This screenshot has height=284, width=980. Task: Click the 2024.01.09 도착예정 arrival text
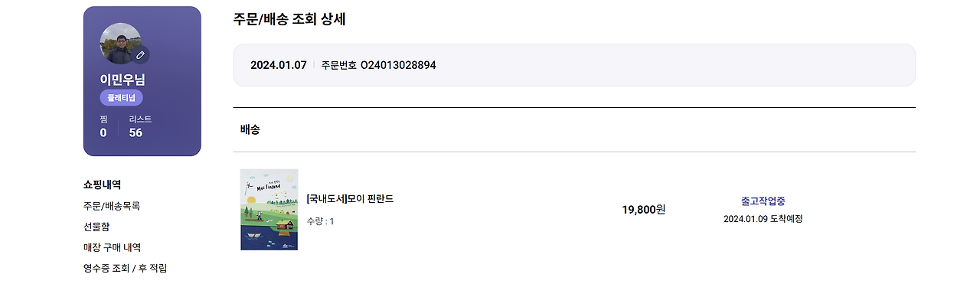coord(763,219)
